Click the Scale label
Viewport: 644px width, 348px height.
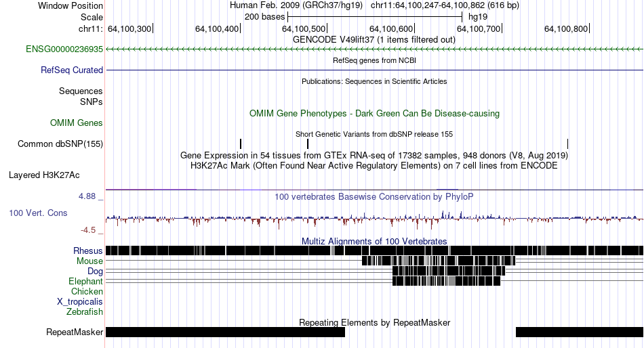92,17
